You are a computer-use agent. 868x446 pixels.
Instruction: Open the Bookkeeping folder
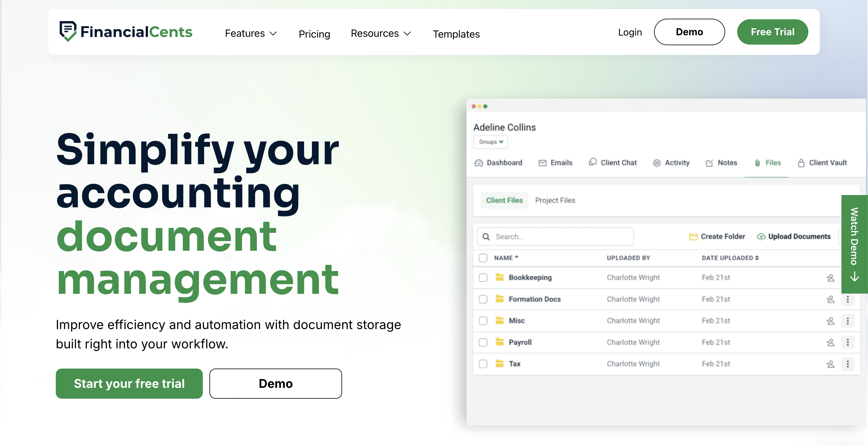pyautogui.click(x=530, y=278)
